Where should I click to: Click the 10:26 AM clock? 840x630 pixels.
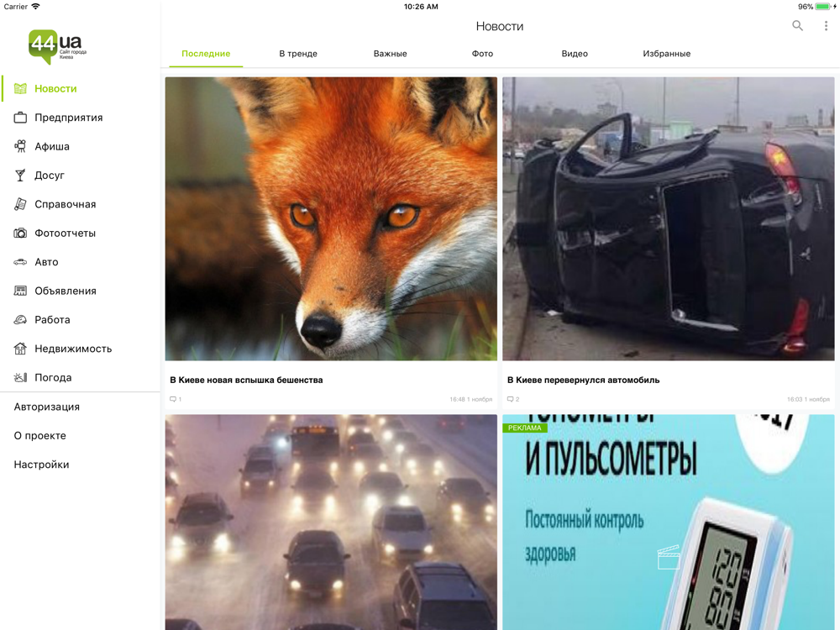(x=421, y=7)
